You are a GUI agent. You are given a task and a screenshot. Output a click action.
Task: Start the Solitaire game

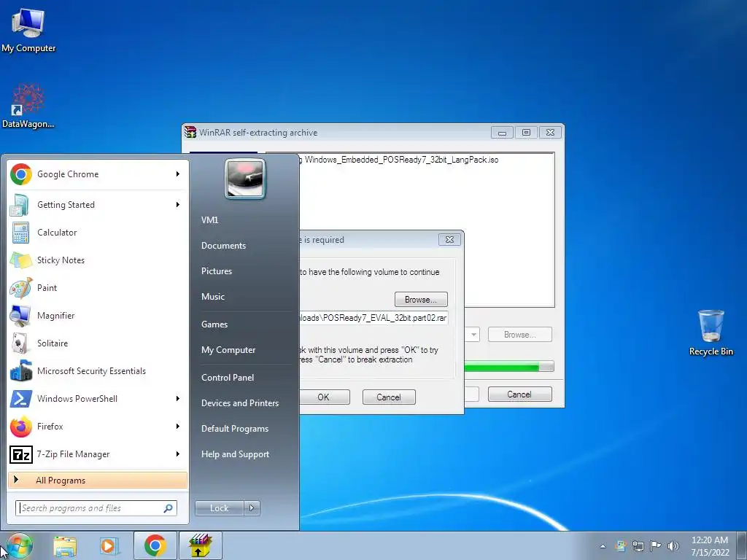98,343
